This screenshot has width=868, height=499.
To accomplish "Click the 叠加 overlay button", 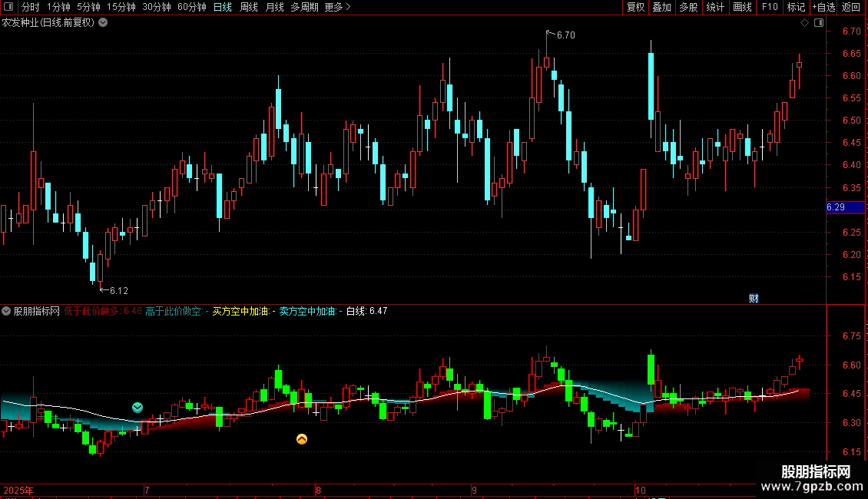I will [661, 7].
